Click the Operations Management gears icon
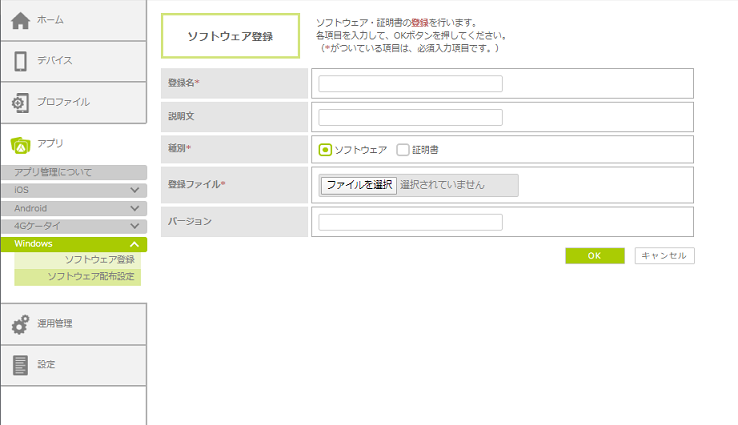Viewport: 738px width, 425px height. pos(20,324)
